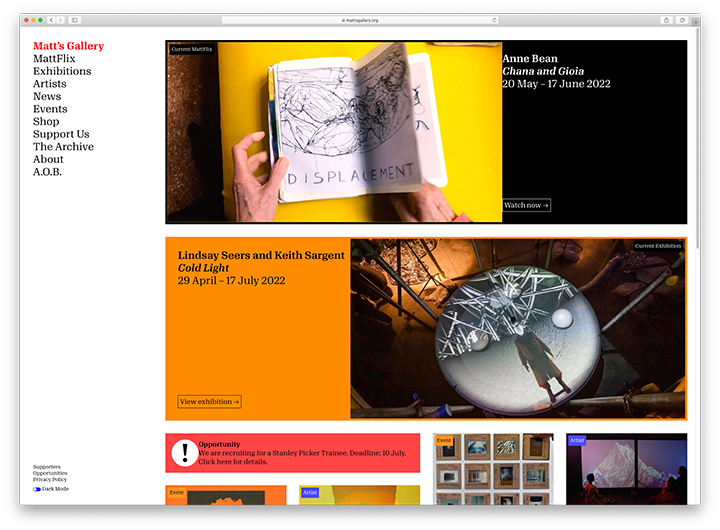The width and height of the screenshot is (720, 530).
Task: Click the matsgallery.org address bar
Action: 360,20
